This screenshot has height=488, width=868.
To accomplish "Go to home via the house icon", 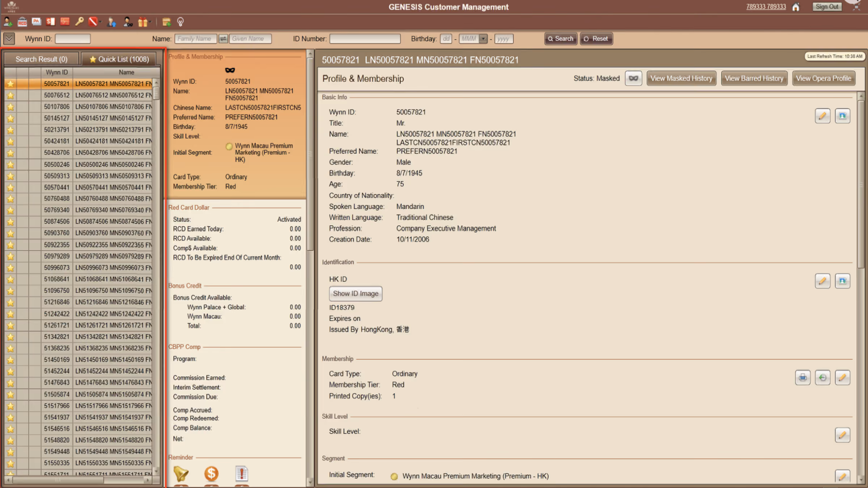I will click(796, 7).
